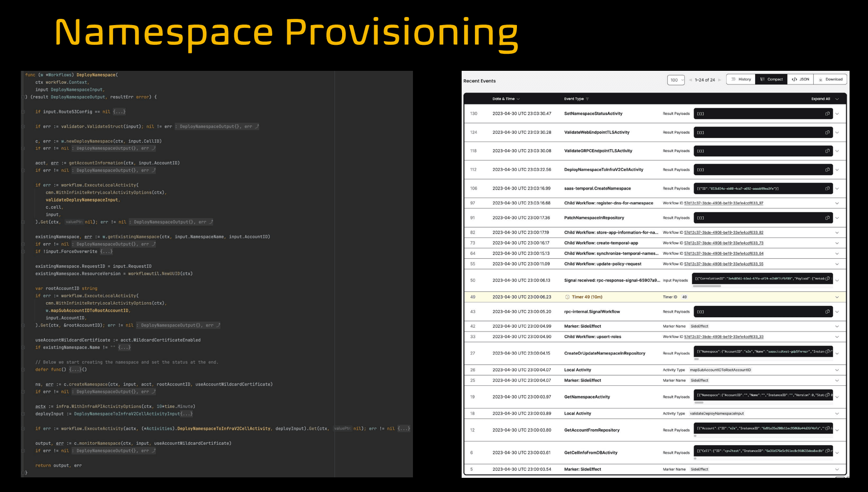The image size is (868, 492).
Task: Open the Event Type filter icon
Action: [x=587, y=99]
